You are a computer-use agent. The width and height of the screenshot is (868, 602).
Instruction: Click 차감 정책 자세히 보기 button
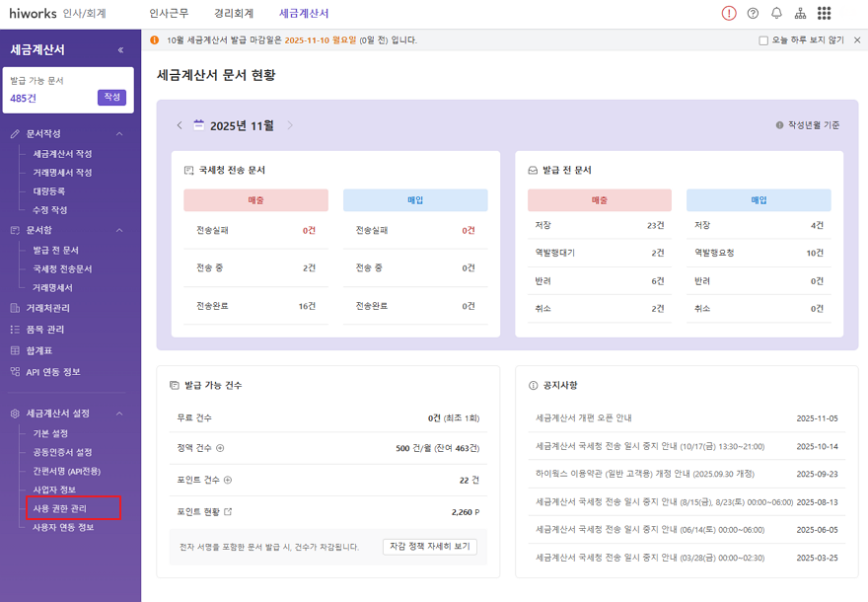point(429,546)
